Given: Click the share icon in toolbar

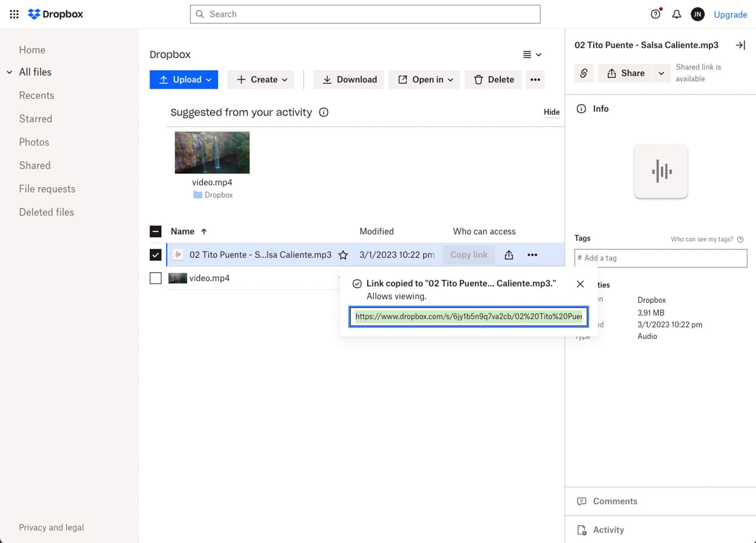Looking at the screenshot, I should (509, 254).
